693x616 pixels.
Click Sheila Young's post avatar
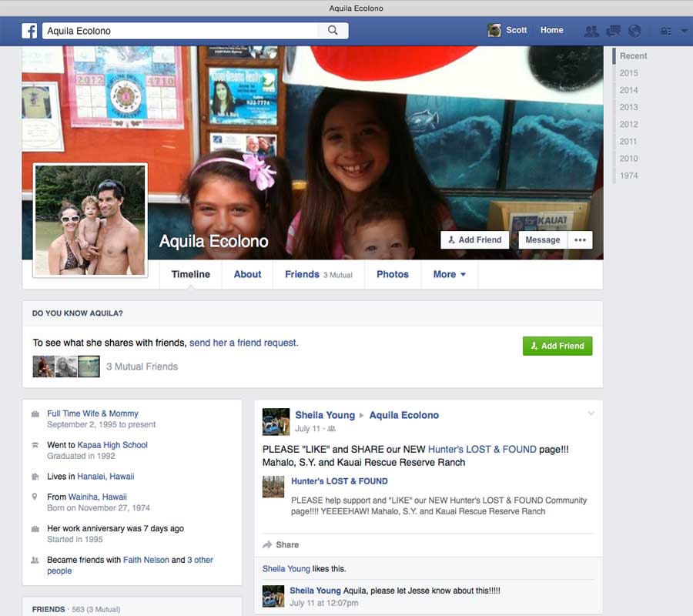click(x=276, y=421)
